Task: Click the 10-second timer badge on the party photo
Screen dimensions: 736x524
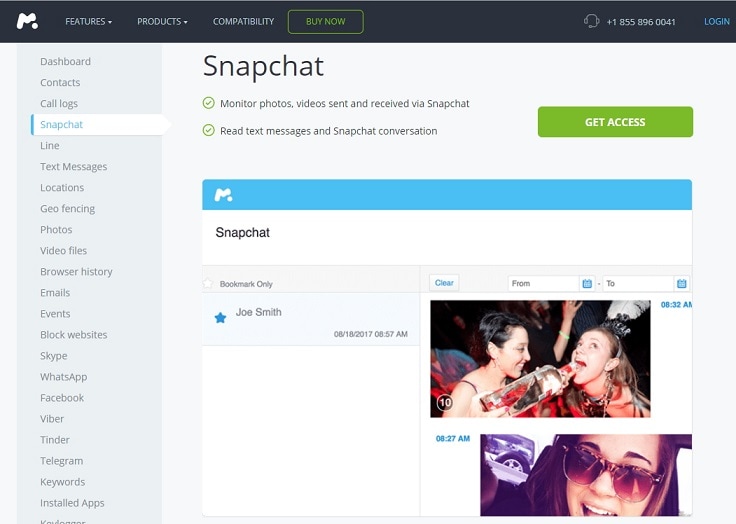Action: click(x=445, y=402)
